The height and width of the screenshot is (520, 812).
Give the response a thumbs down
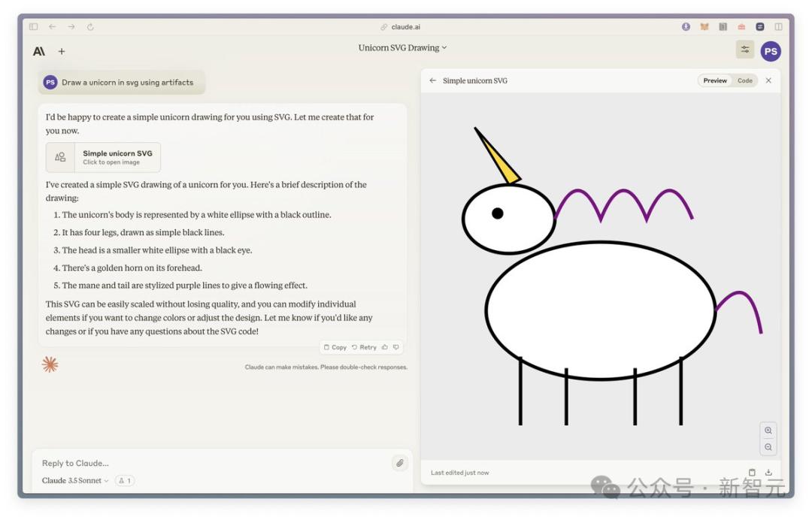[x=396, y=347]
